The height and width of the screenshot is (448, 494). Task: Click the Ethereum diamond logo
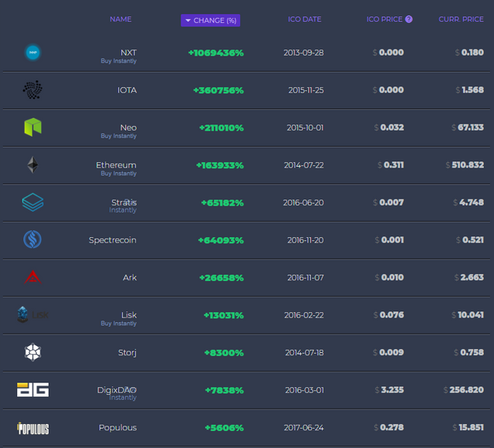click(x=32, y=165)
